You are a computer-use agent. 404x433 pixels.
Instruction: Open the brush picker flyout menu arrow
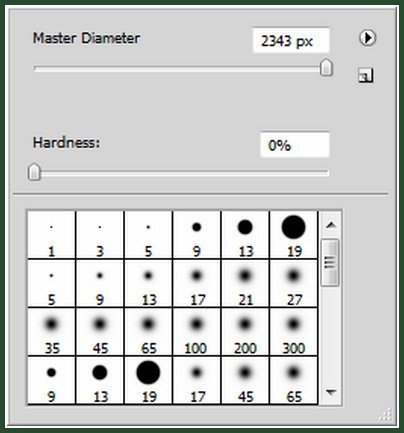coord(368,38)
